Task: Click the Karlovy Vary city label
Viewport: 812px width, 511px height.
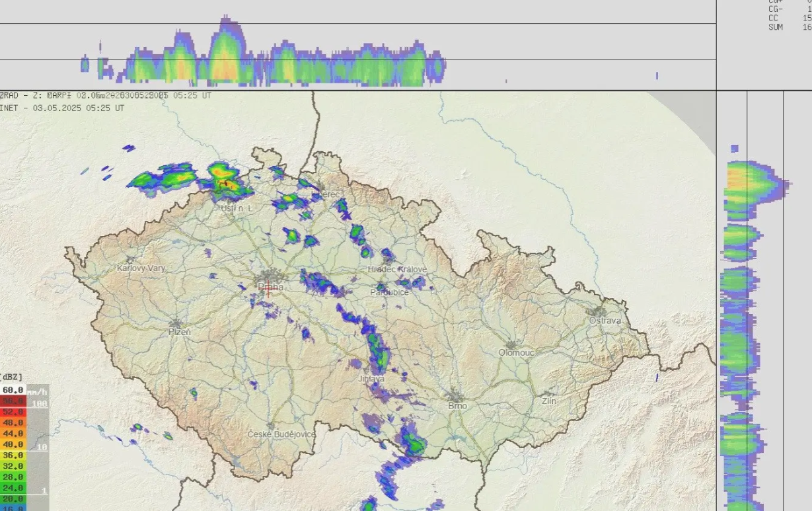Action: [141, 268]
